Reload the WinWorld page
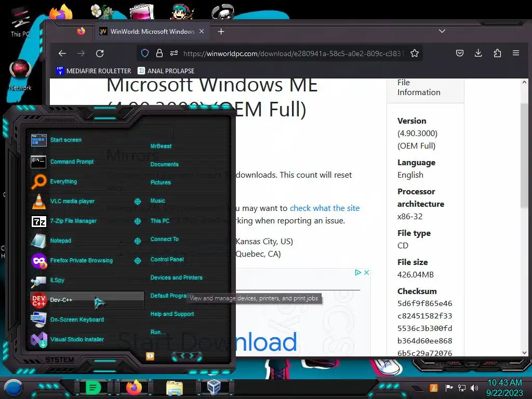Screen dimensions: 532x399 100,54
